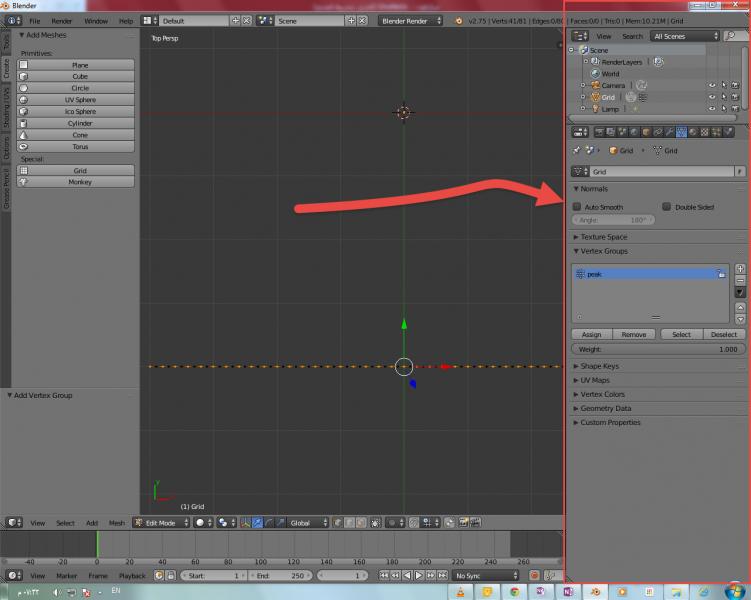Select the scale manipulator icon
Image resolution: width=751 pixels, height=600 pixels.
281,522
